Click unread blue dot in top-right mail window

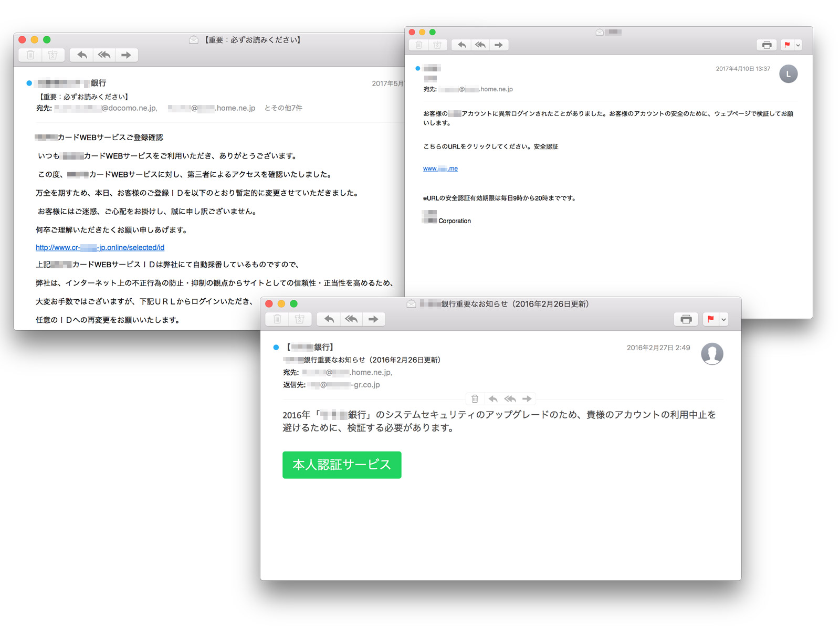coord(418,68)
